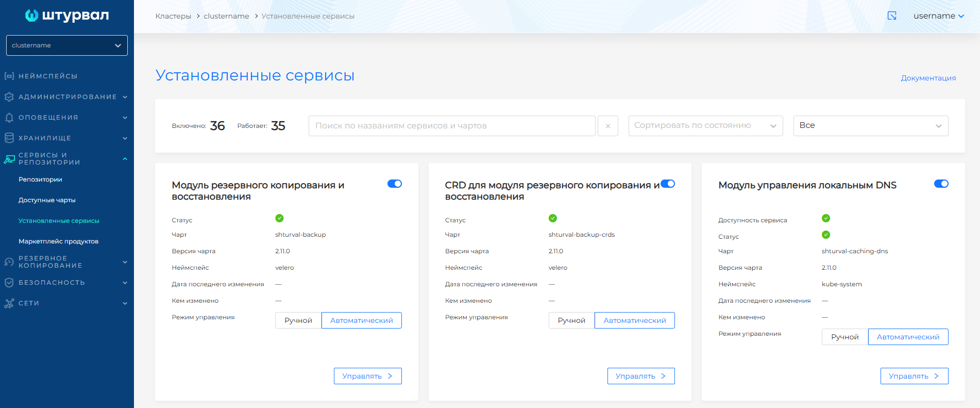Select Автоматический mode for shturval-backup
This screenshot has height=408, width=980.
362,320
